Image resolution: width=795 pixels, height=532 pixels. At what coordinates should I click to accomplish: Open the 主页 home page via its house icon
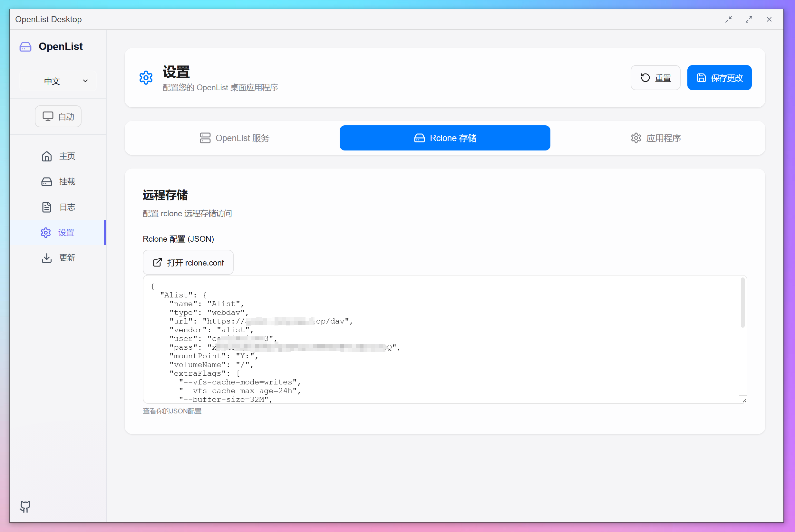[x=46, y=156]
